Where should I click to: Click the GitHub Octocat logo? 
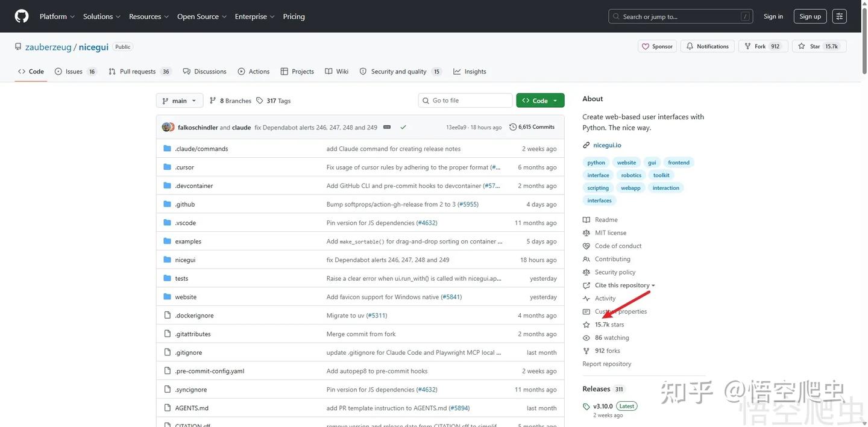point(22,16)
